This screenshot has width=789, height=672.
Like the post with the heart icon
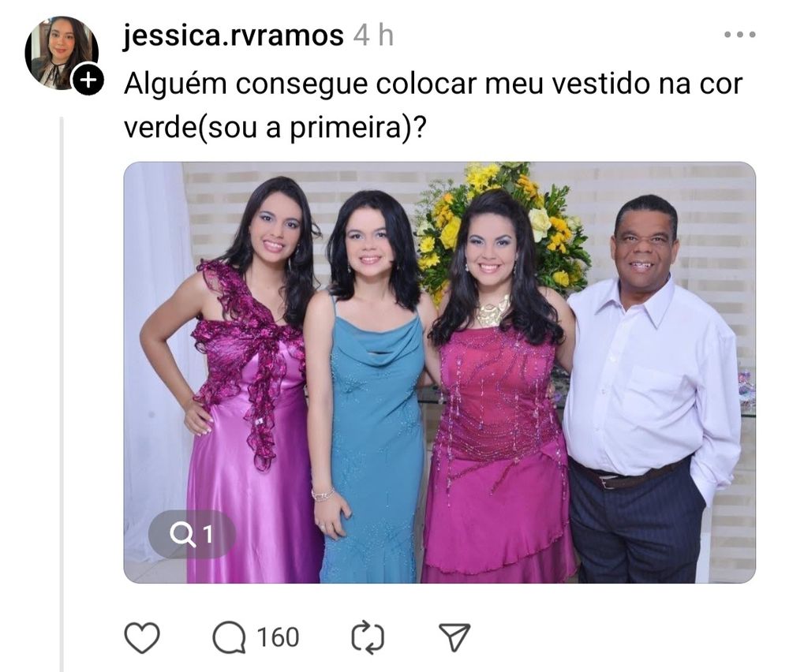[142, 637]
